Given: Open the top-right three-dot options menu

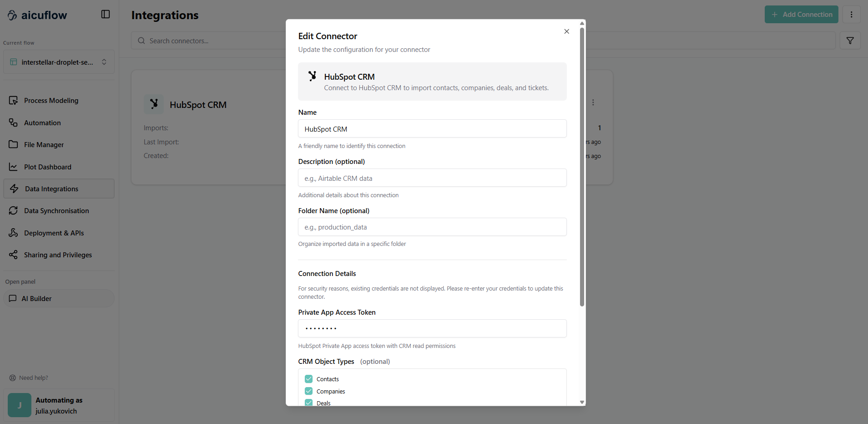Looking at the screenshot, I should tap(851, 15).
